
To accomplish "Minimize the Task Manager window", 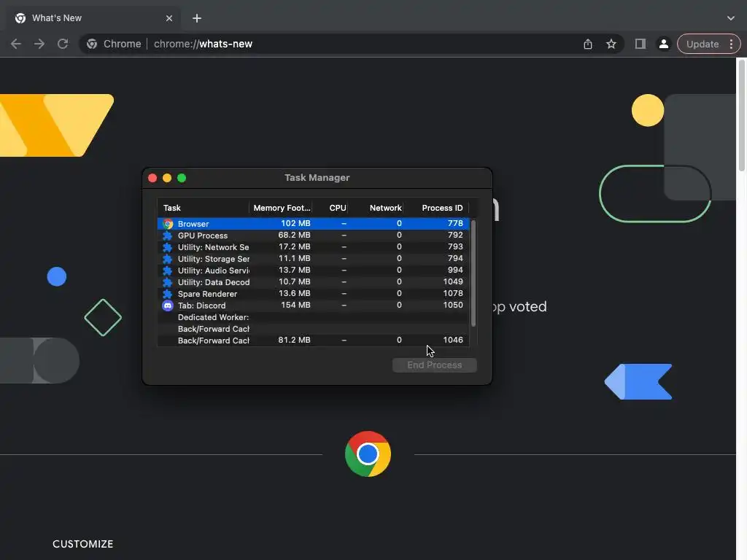I will [x=167, y=178].
